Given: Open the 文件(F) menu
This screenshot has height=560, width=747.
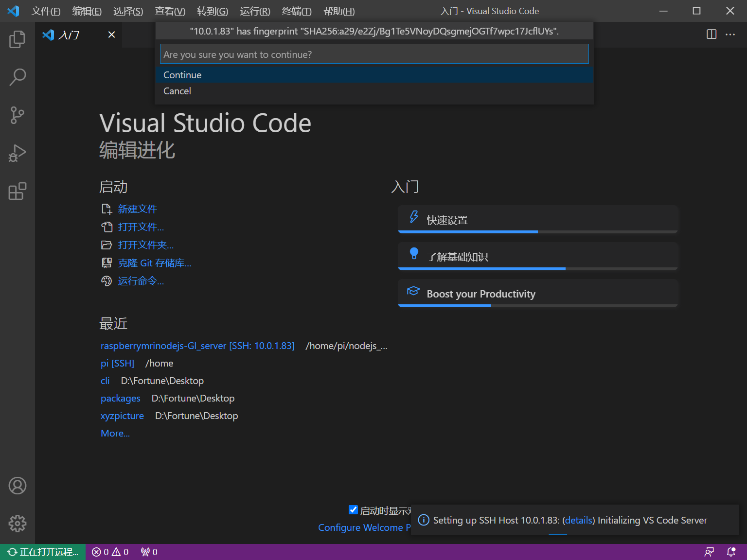Looking at the screenshot, I should pyautogui.click(x=46, y=11).
